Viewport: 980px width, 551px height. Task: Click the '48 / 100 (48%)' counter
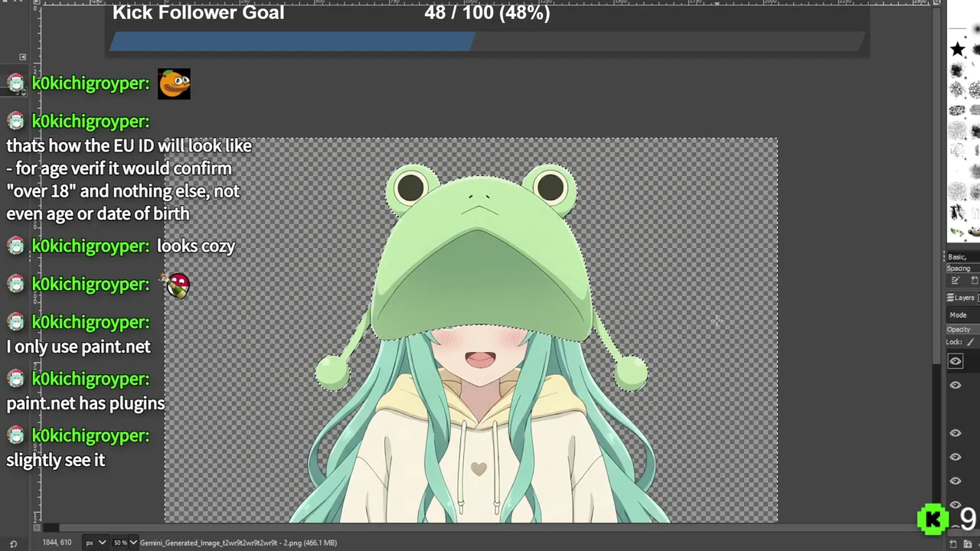tap(487, 12)
